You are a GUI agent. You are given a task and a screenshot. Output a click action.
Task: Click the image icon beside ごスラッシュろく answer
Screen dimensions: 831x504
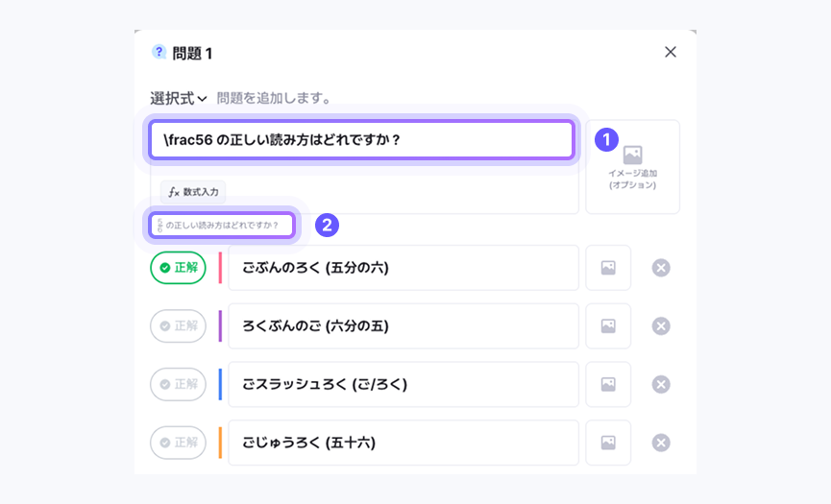pos(608,385)
